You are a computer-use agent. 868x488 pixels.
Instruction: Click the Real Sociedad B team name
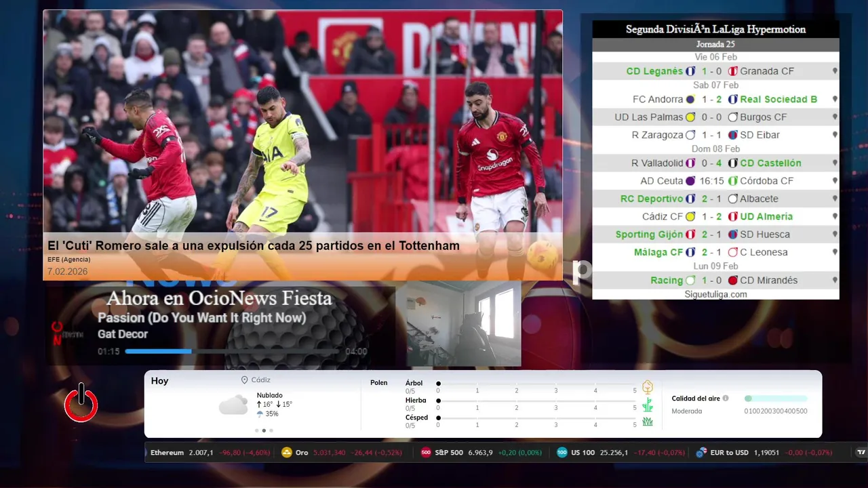click(778, 99)
